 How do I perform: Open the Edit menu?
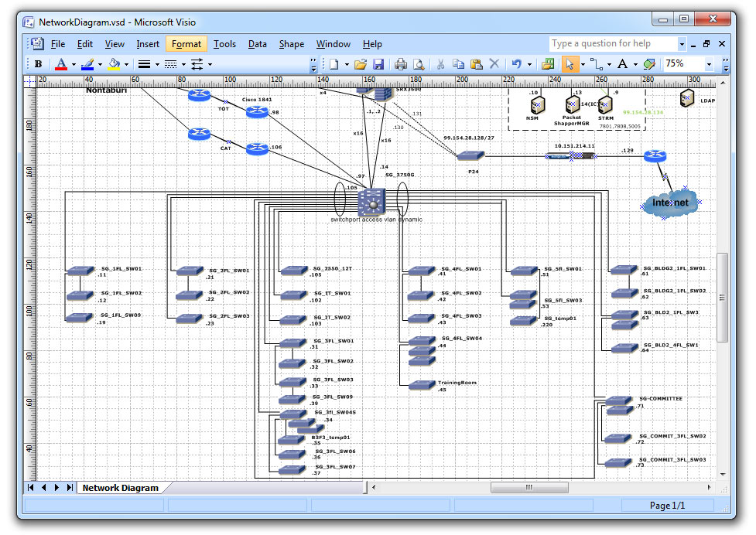click(x=85, y=44)
